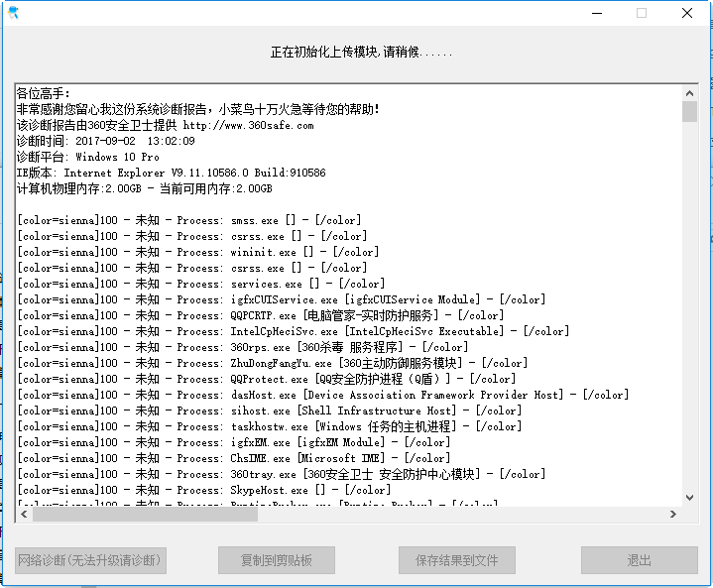Click the horizontal scrollbar left arrow

23,514
